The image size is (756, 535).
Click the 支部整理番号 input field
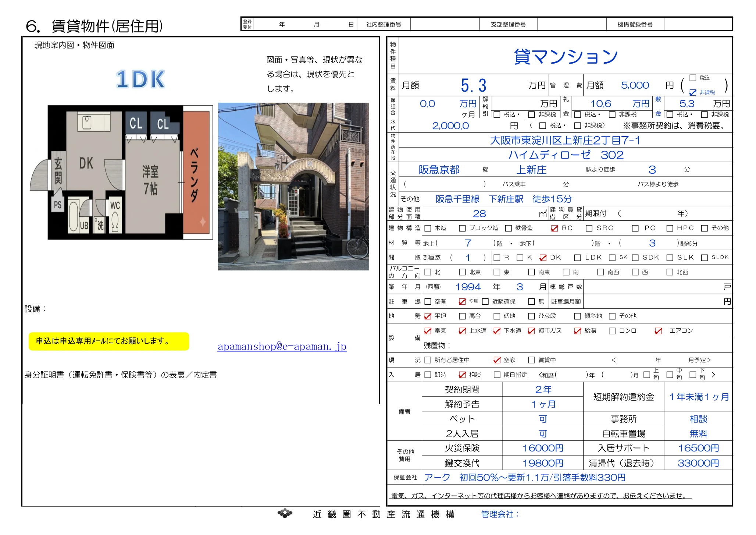click(571, 24)
